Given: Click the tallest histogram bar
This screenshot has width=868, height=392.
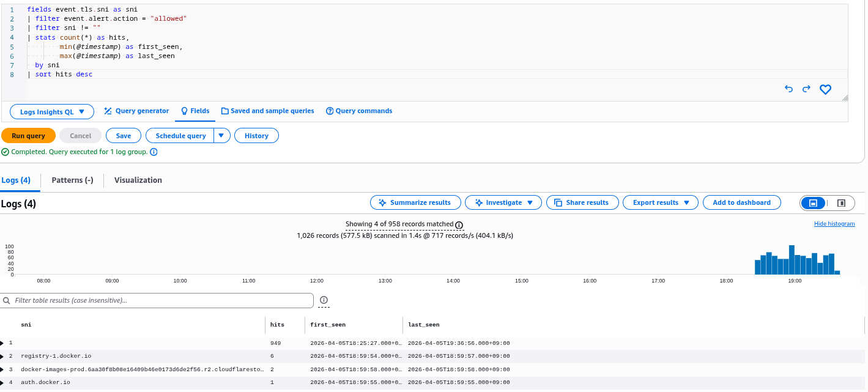Looking at the screenshot, I should (x=792, y=260).
